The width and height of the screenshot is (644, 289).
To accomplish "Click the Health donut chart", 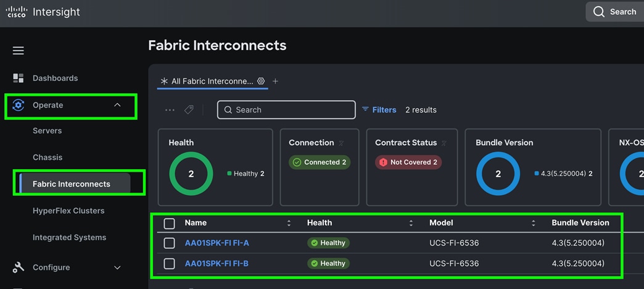I will 191,174.
